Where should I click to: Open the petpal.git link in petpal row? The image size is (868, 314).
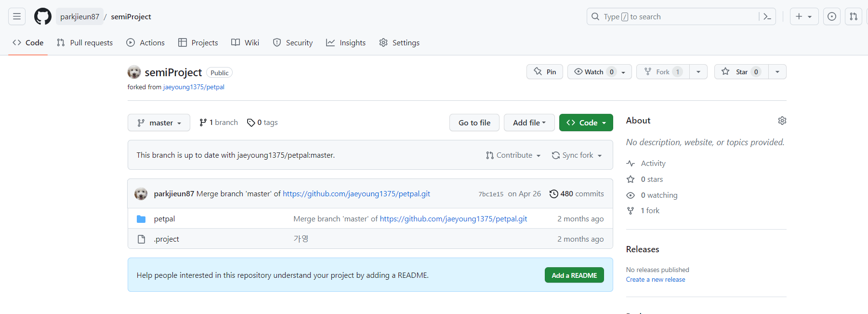[453, 218]
